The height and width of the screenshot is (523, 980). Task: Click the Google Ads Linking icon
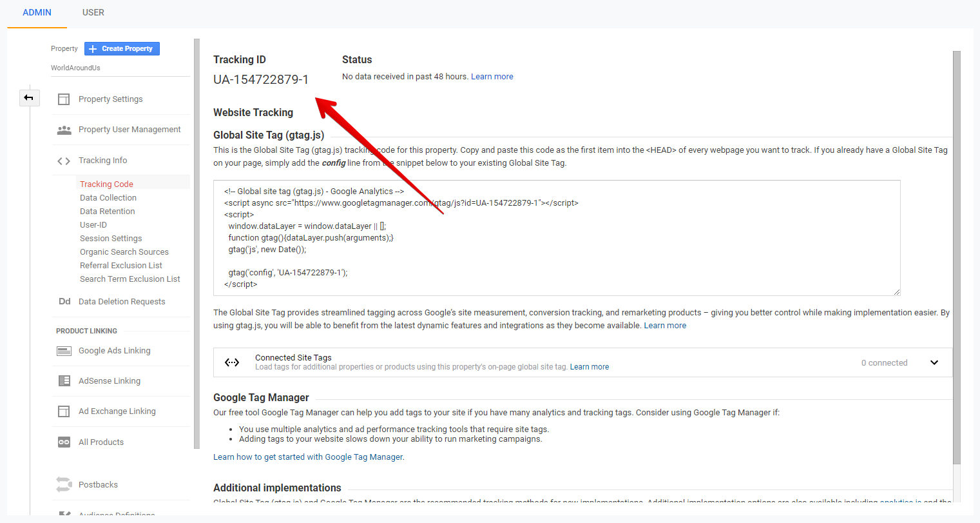pyautogui.click(x=64, y=351)
